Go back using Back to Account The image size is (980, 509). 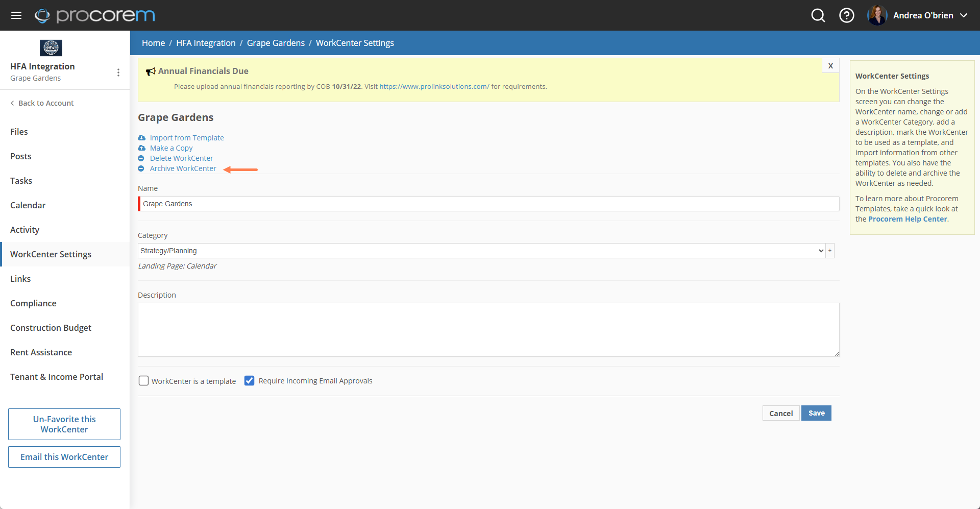pos(42,103)
